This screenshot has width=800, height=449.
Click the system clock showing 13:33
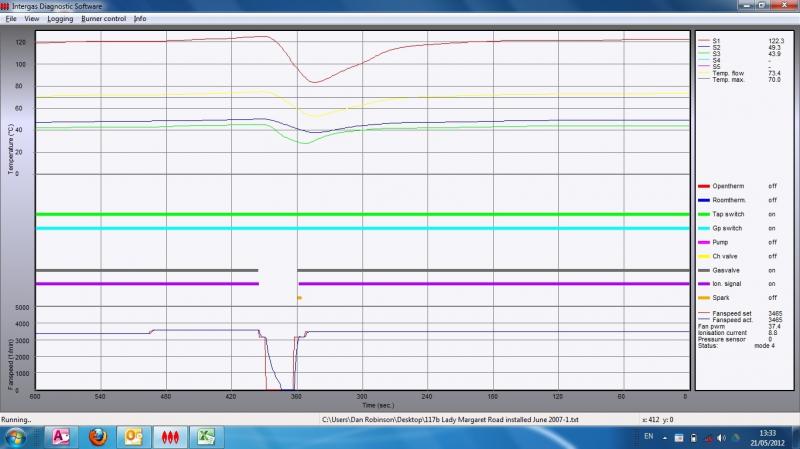(767, 437)
